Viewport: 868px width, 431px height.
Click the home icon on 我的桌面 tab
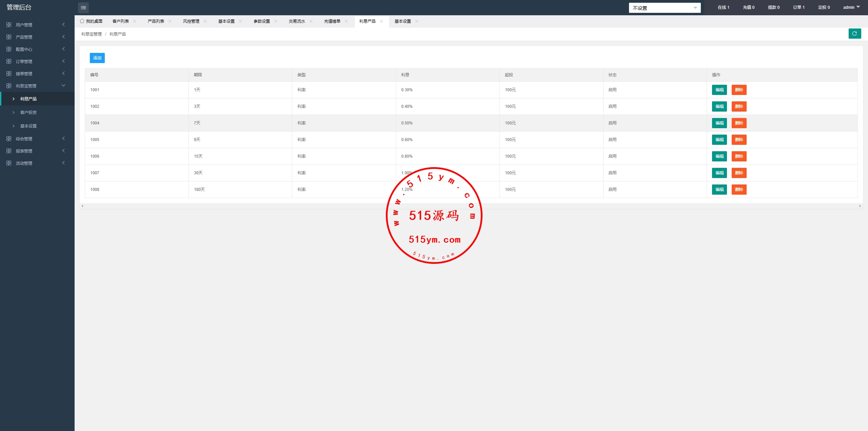point(82,21)
